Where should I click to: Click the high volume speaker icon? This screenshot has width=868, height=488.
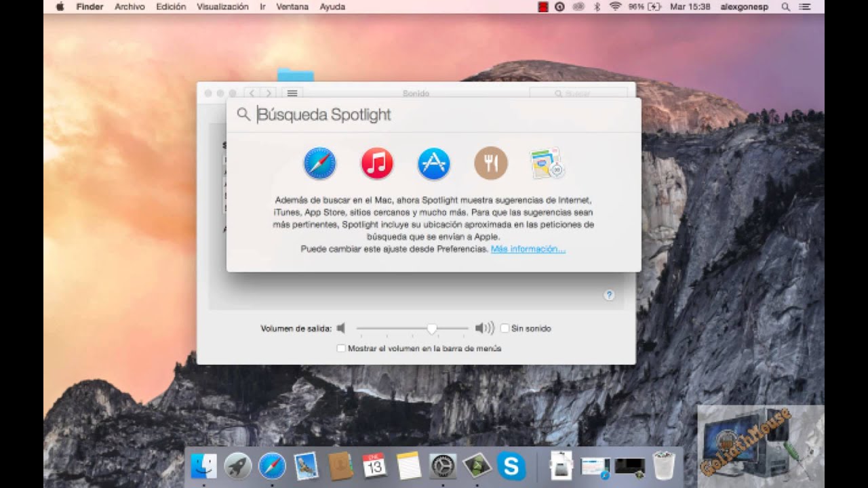pos(484,328)
